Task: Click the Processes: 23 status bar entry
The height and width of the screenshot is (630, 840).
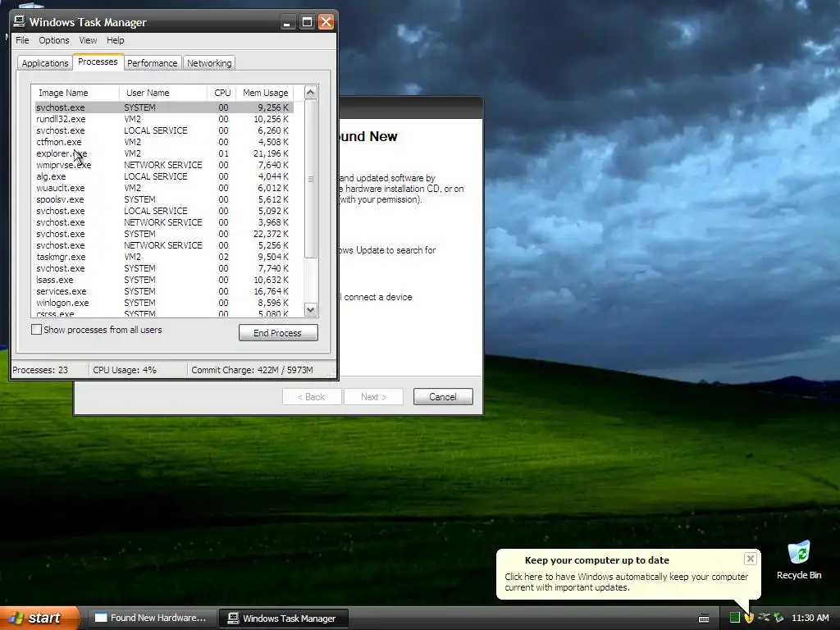Action: coord(40,370)
